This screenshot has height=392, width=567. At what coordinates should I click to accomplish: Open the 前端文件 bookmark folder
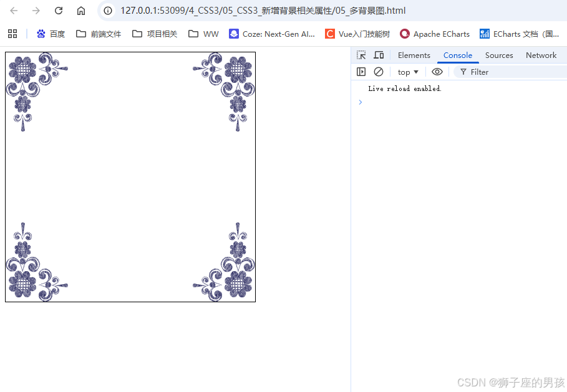pyautogui.click(x=99, y=34)
